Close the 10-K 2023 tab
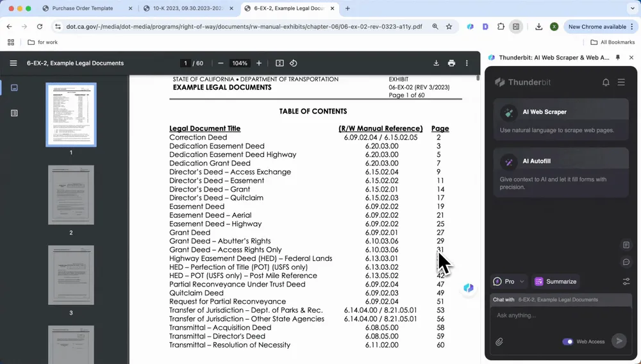 tap(231, 8)
